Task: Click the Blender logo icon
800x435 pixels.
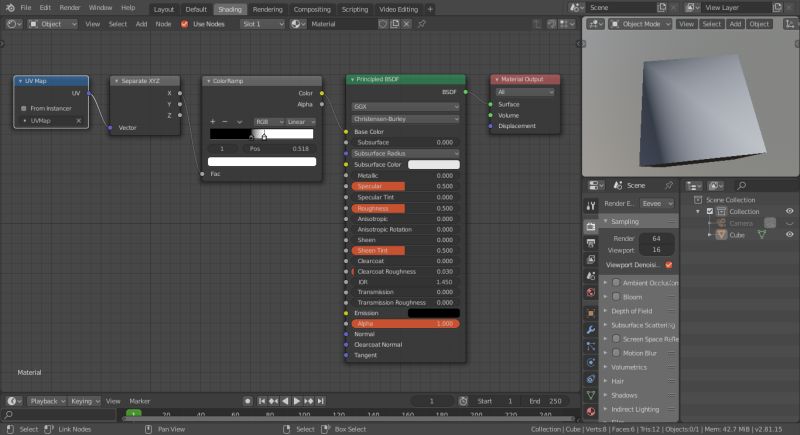Action: 10,8
